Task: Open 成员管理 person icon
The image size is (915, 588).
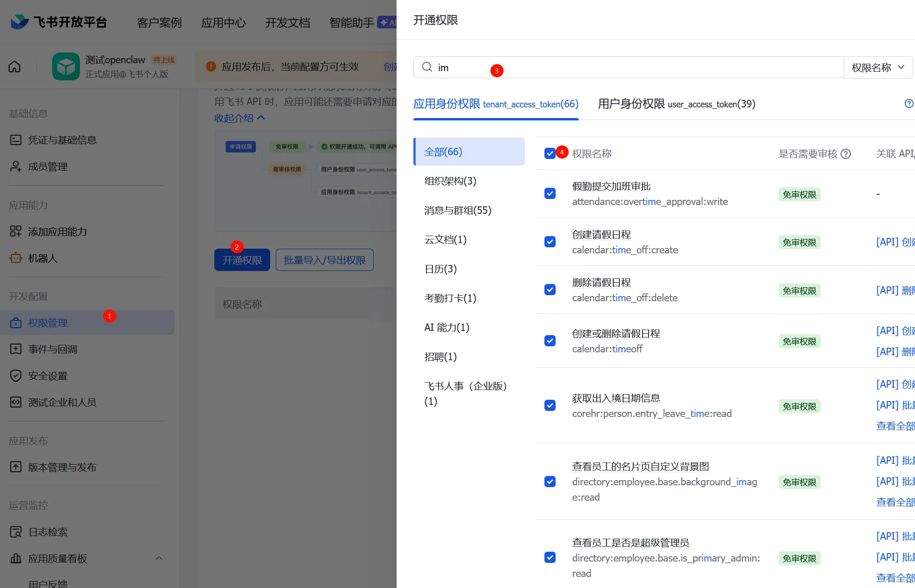Action: tap(16, 166)
